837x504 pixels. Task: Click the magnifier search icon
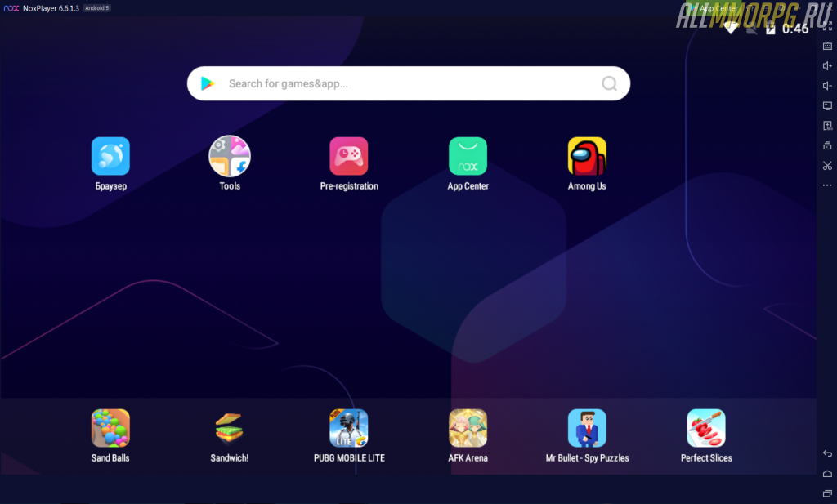coord(609,84)
